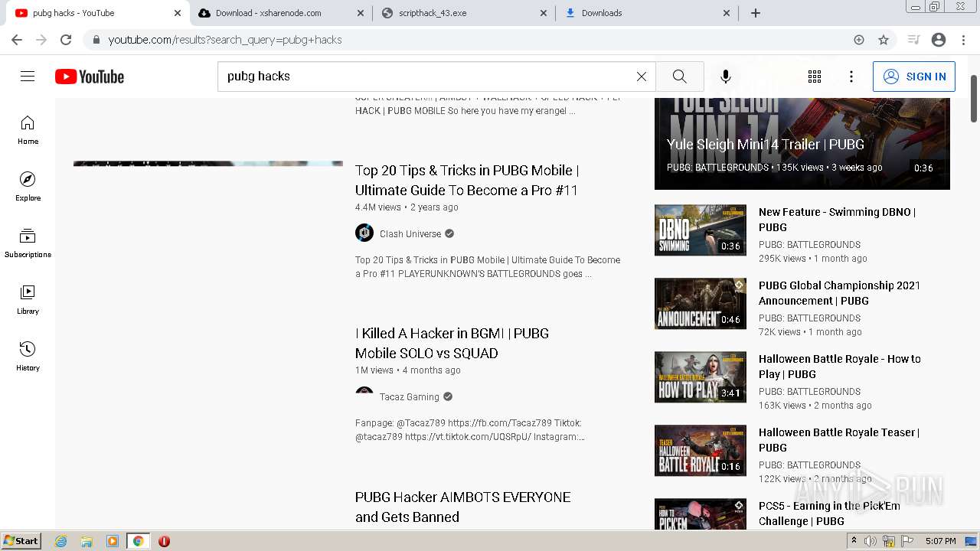Viewport: 980px width, 551px height.
Task: Reload the current page
Action: click(x=66, y=40)
